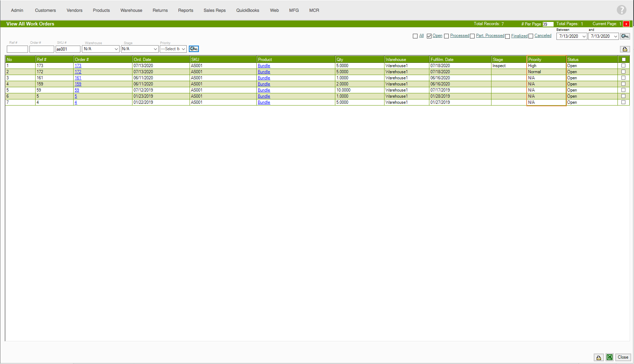Click the date range search icon
Screen dimensions: 634x364
pos(625,36)
